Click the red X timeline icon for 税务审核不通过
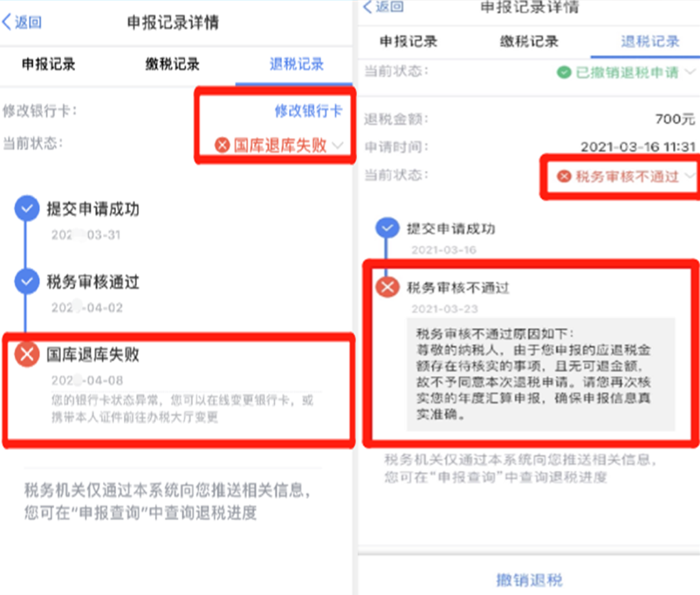This screenshot has height=595, width=700. 388,287
